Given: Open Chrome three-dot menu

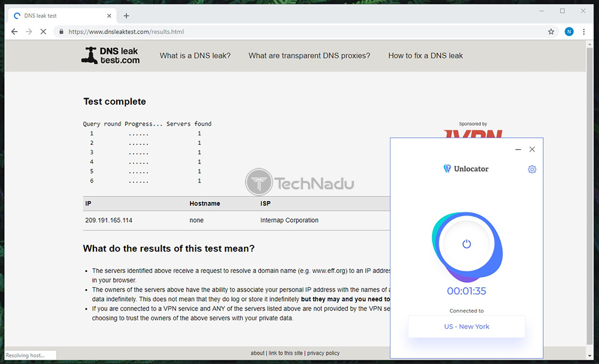Looking at the screenshot, I should click(583, 32).
